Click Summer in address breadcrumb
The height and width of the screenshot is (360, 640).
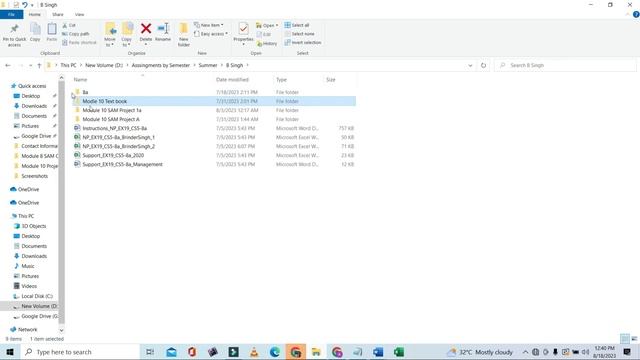coord(208,65)
